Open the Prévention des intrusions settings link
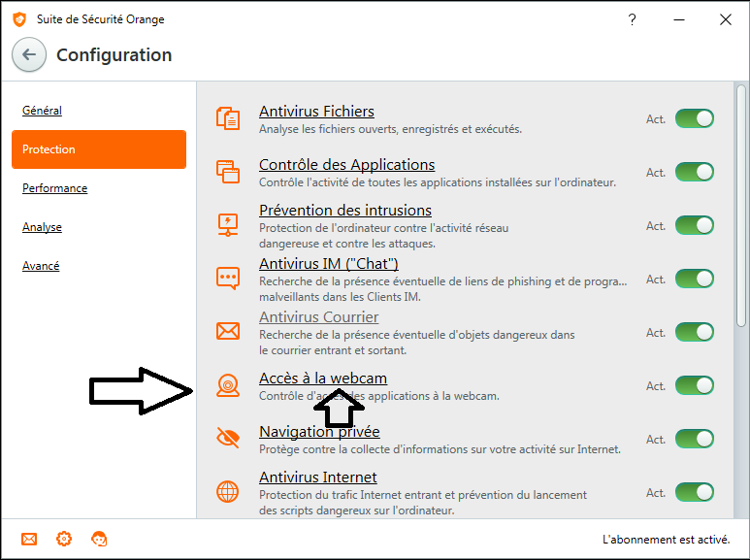Viewport: 750px width, 560px height. pos(344,210)
